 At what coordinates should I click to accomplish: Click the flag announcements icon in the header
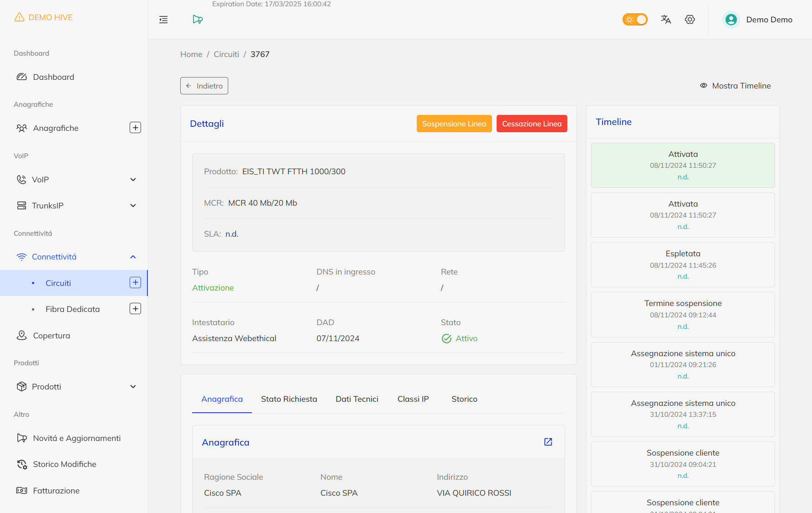(x=197, y=20)
